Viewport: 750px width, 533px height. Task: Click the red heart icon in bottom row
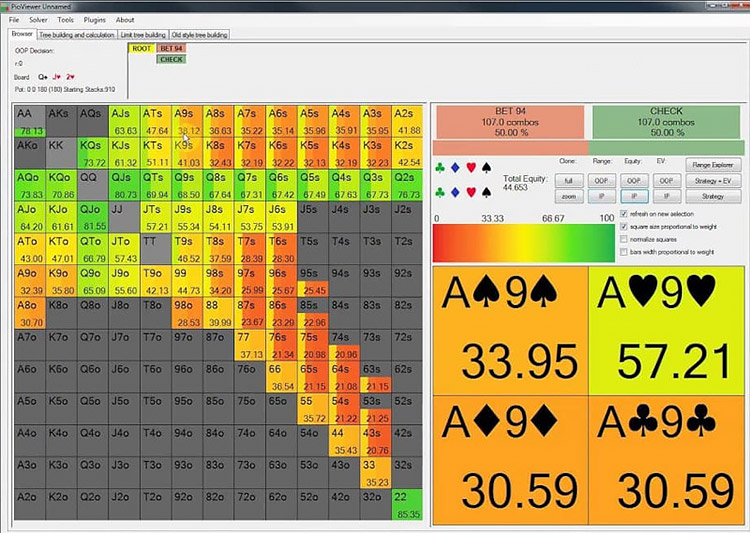pos(471,191)
